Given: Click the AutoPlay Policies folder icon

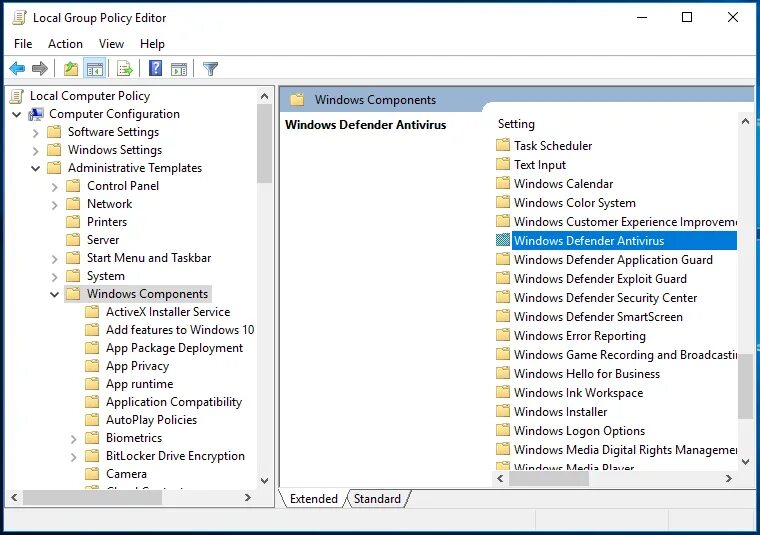Looking at the screenshot, I should [x=92, y=420].
